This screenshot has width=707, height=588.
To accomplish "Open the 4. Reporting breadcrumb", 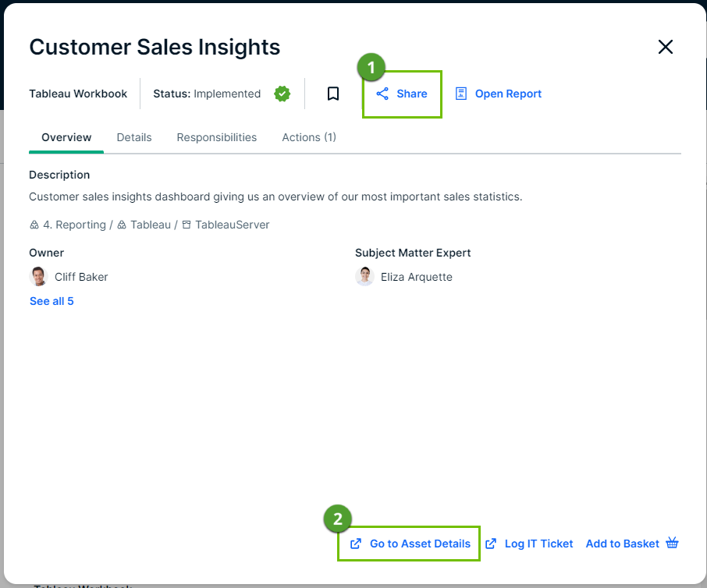I will pos(73,225).
